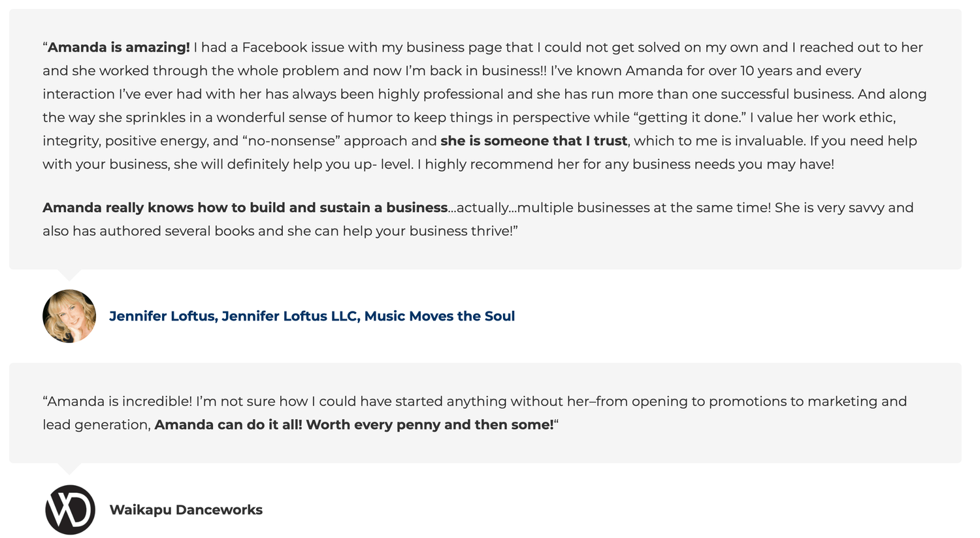Click the phrase "over 10 years" in testimonial

[750, 71]
